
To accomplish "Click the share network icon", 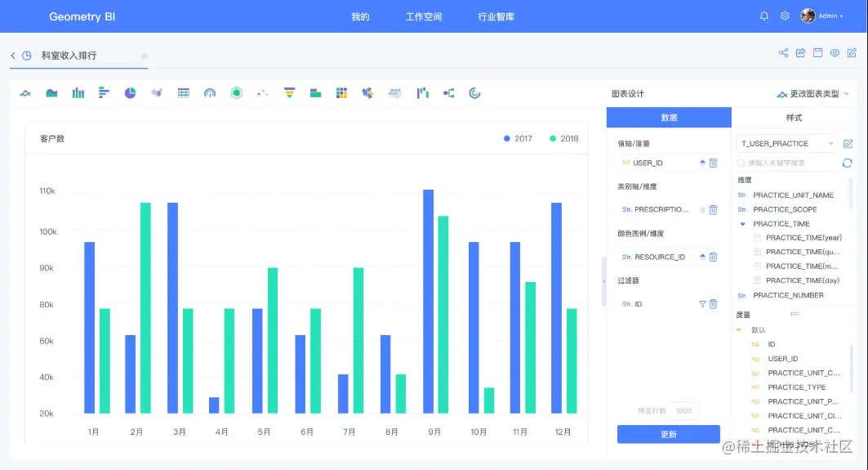I will (783, 52).
